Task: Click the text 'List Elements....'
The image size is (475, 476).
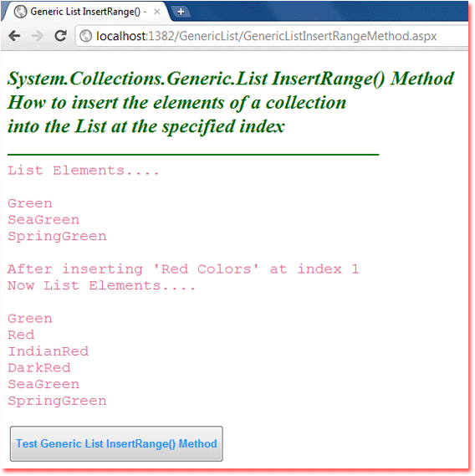Action: 83,171
